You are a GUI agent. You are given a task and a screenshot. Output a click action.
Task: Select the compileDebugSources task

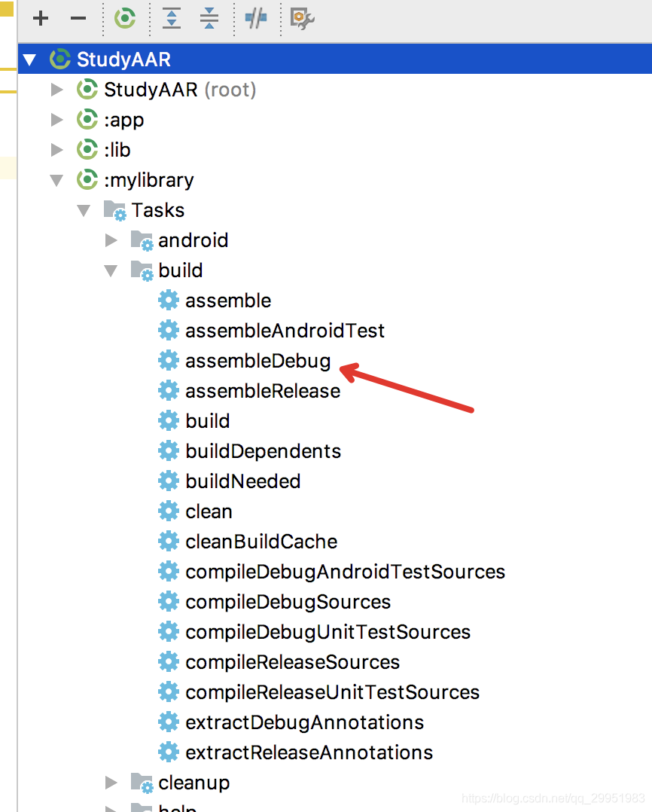point(288,603)
